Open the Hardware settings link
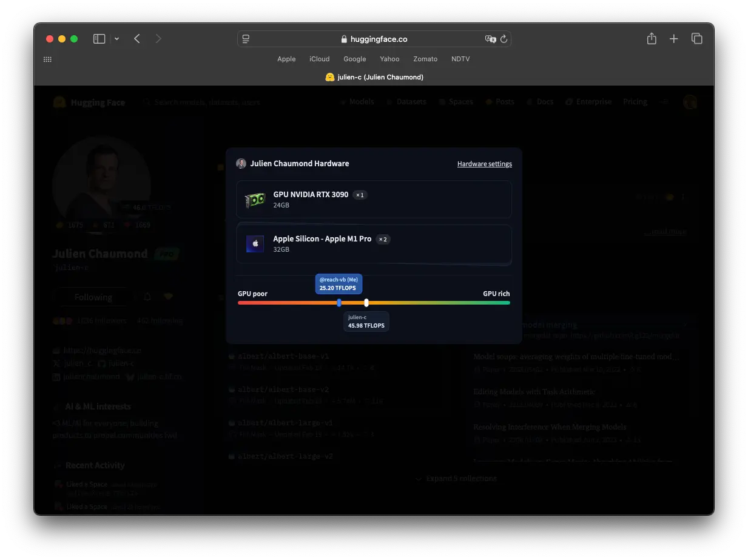The width and height of the screenshot is (748, 560). click(x=485, y=164)
